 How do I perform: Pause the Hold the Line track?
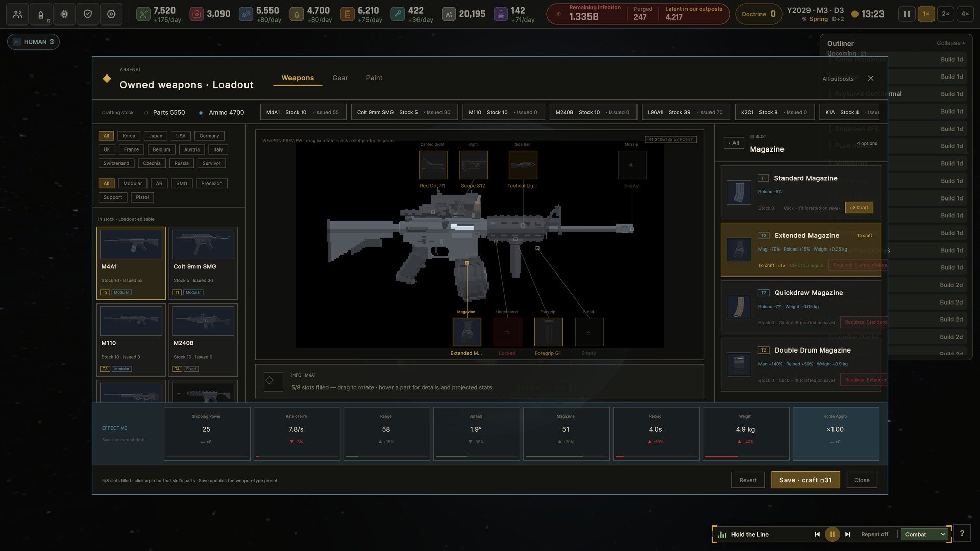[832, 534]
